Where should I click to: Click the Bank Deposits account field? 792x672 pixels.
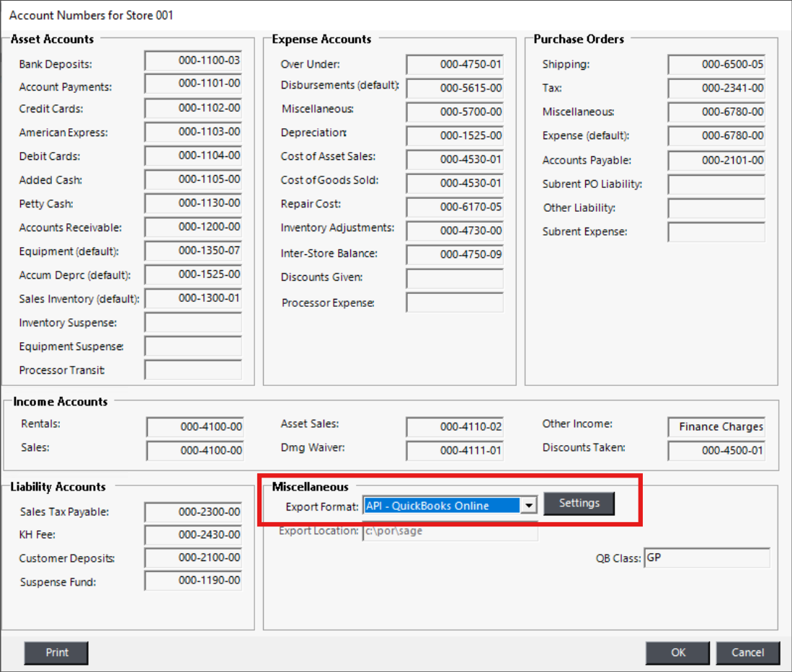[x=193, y=61]
